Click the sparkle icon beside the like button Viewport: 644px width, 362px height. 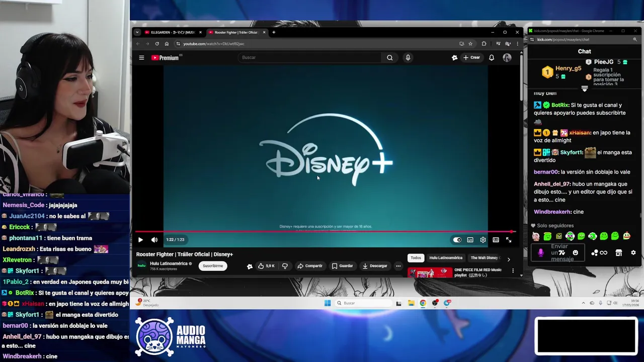250,266
